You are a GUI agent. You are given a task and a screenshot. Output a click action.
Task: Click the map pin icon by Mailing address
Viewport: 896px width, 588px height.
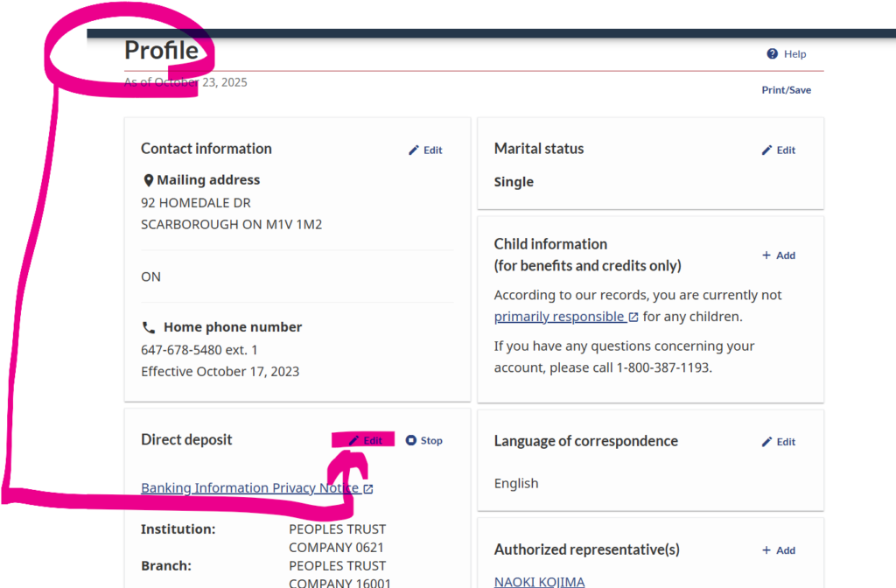[x=148, y=180]
